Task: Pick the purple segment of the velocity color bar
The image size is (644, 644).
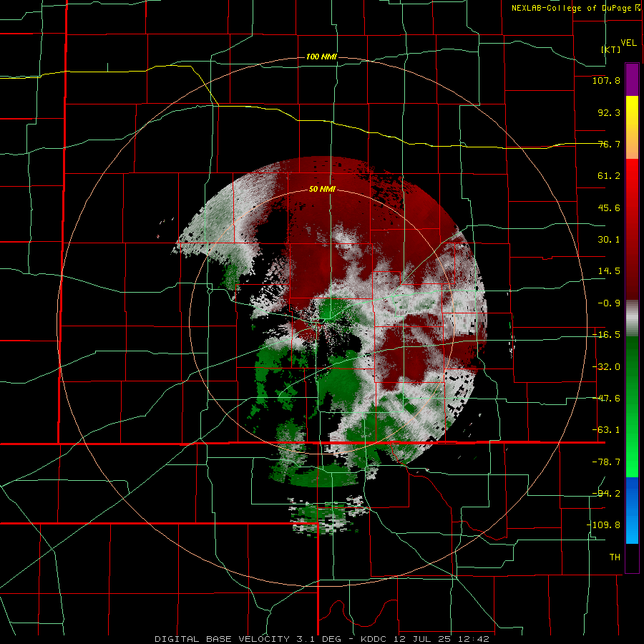Action: (x=632, y=79)
